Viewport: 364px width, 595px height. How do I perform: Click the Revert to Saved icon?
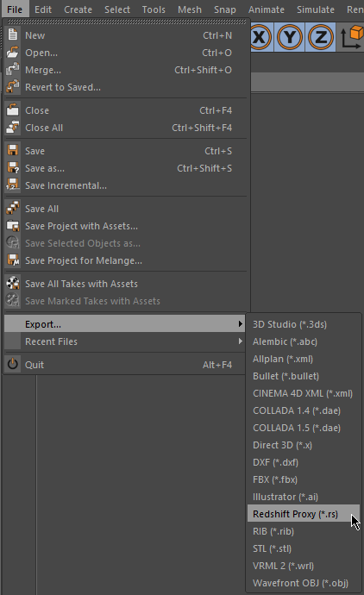pyautogui.click(x=13, y=87)
